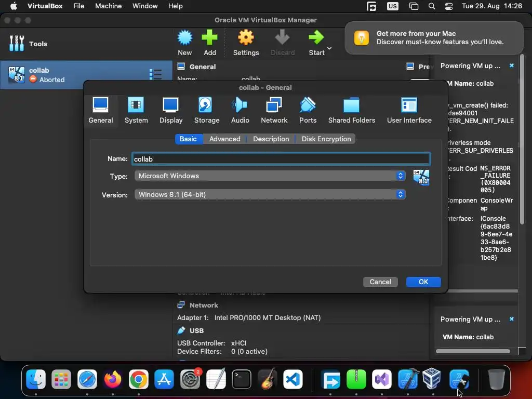Dismiss second Powering VM up notification

[x=511, y=319]
